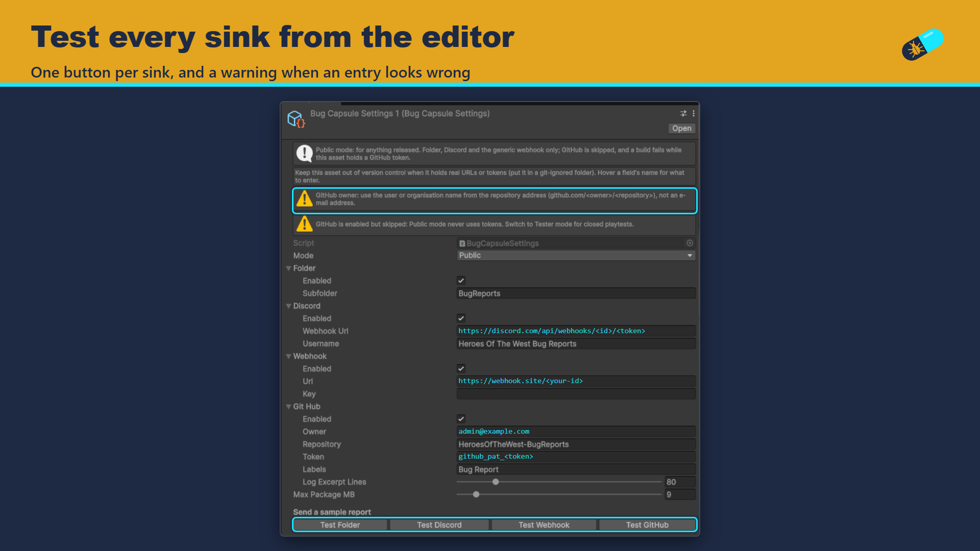The height and width of the screenshot is (551, 980).
Task: Click the Repository field HeroesOfTheWest-BugReports
Action: tap(576, 444)
